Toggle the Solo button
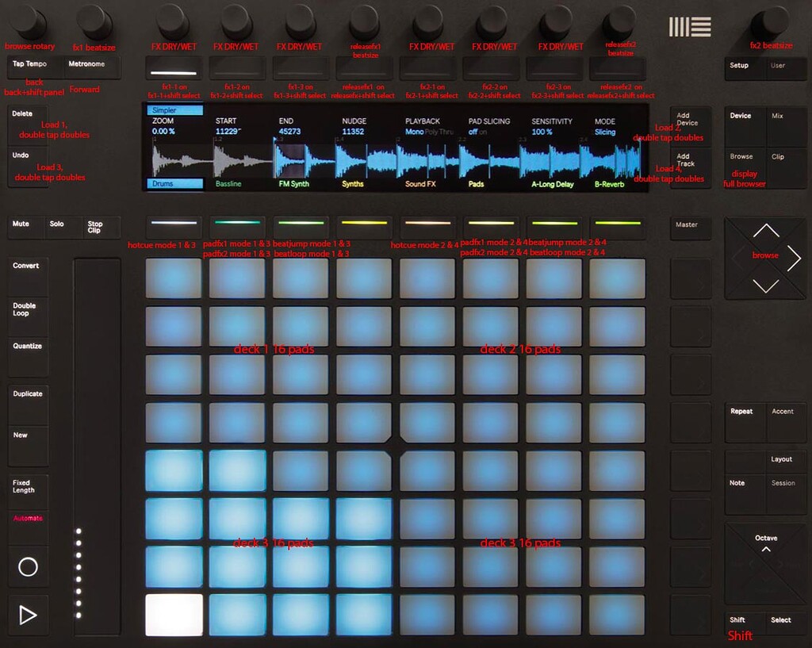Viewport: 812px width, 648px height. coord(58,224)
